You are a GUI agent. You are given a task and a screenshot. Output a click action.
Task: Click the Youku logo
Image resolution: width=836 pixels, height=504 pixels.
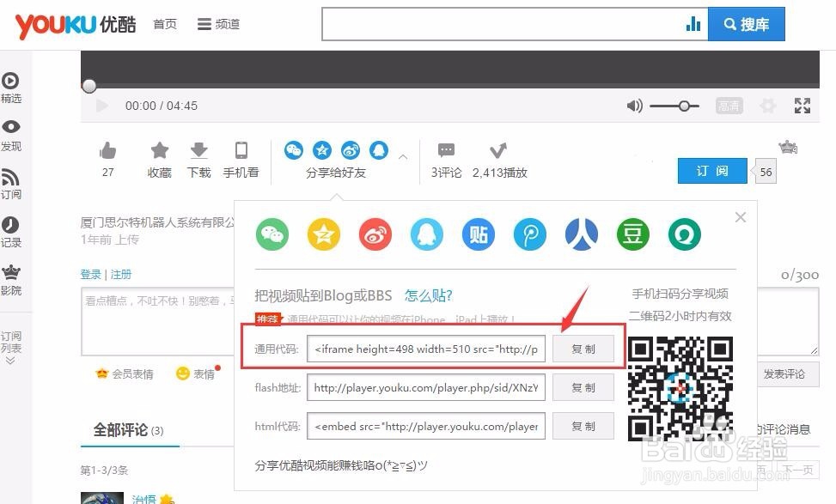(x=75, y=25)
